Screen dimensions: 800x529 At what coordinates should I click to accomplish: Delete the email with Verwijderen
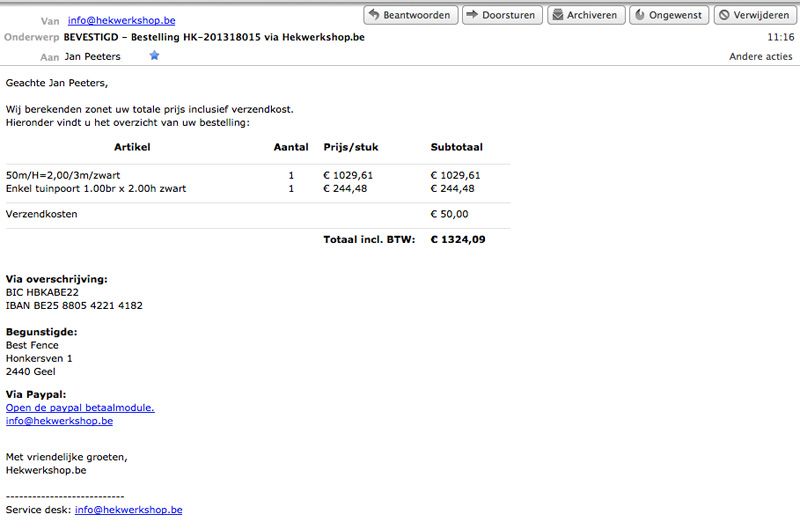click(x=755, y=15)
